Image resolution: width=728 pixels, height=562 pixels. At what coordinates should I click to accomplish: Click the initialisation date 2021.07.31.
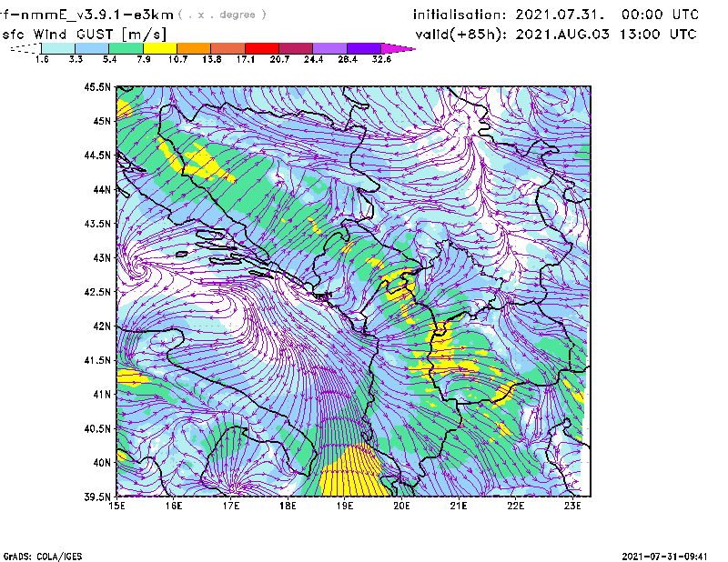coord(560,15)
